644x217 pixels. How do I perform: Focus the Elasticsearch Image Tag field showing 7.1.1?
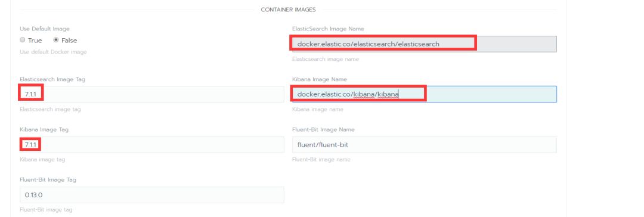(x=151, y=94)
